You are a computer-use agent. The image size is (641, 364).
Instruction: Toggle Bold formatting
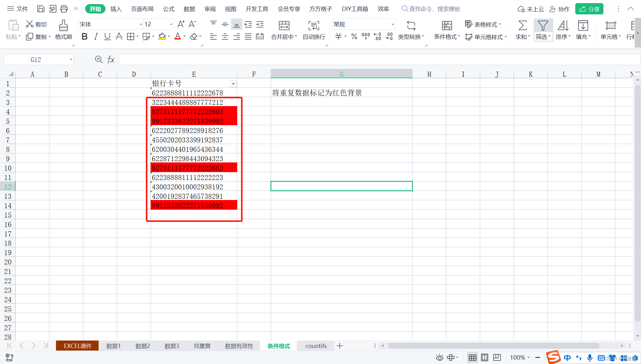[84, 37]
